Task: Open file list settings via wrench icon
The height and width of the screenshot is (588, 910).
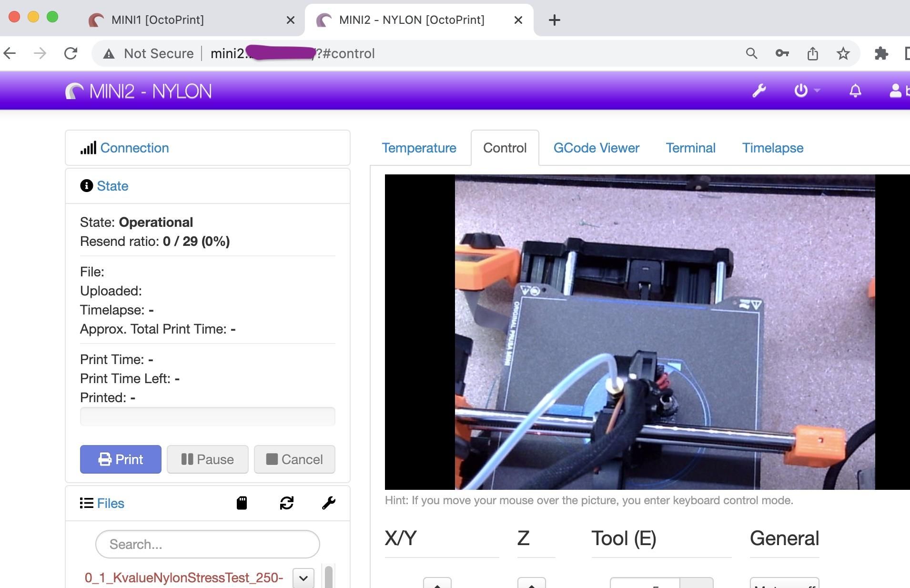Action: click(329, 503)
